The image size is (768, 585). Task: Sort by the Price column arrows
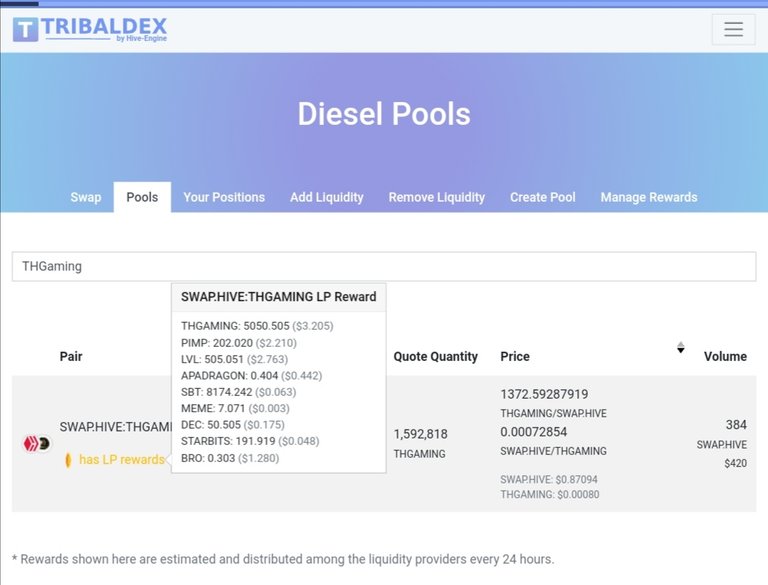coord(681,347)
